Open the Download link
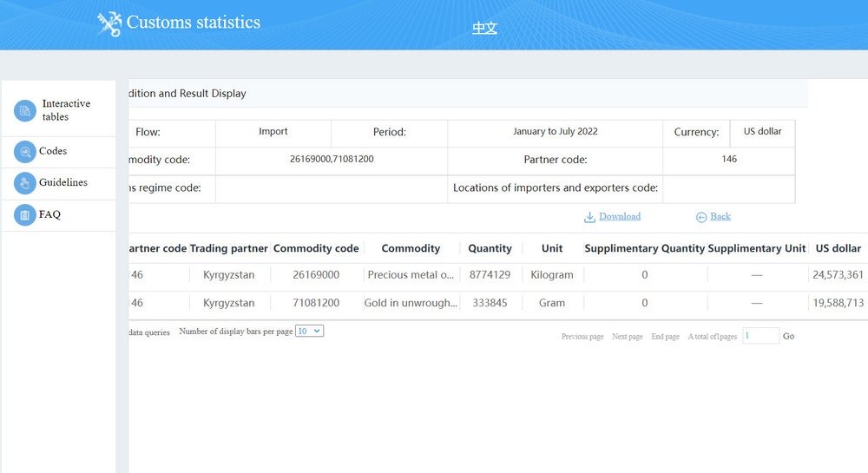The height and width of the screenshot is (473, 868). pyautogui.click(x=619, y=217)
